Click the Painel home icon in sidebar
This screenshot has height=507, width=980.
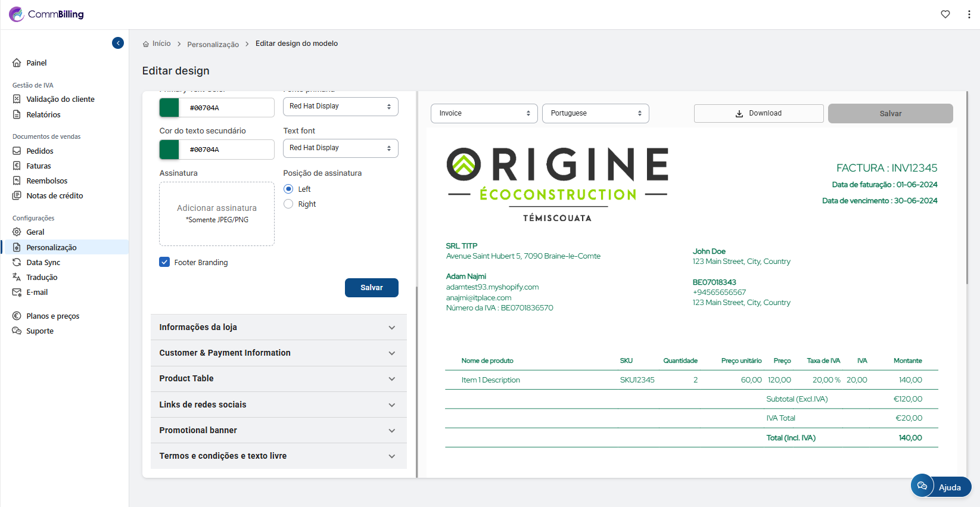17,63
